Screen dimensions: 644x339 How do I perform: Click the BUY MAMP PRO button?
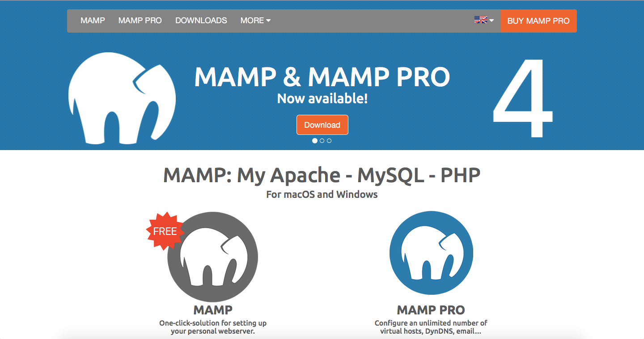[538, 21]
